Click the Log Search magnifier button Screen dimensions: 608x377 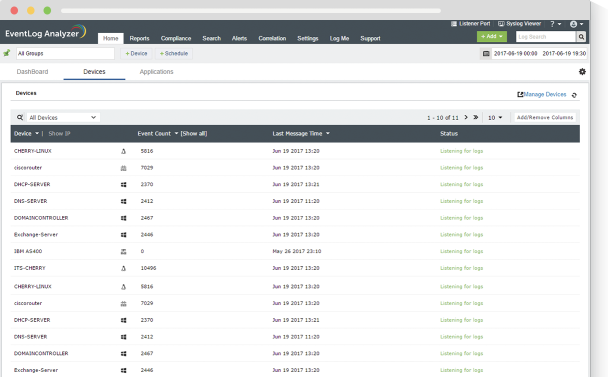(x=581, y=36)
